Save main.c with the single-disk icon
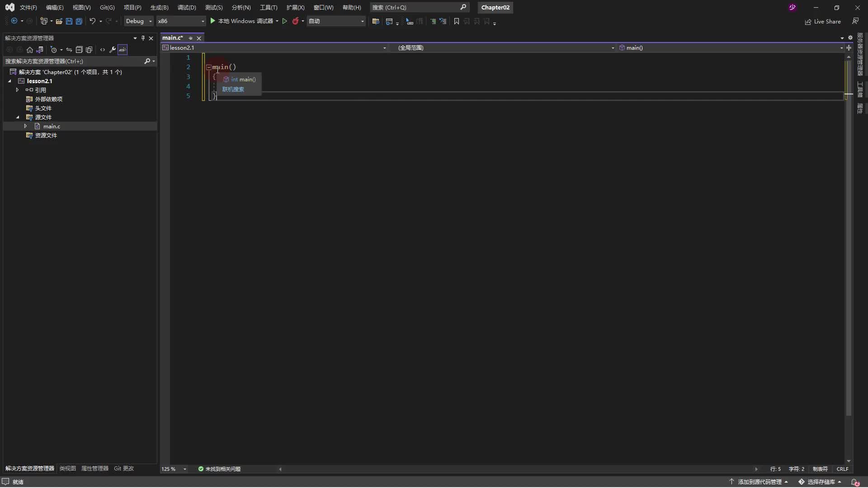The image size is (868, 488). pos(69,21)
